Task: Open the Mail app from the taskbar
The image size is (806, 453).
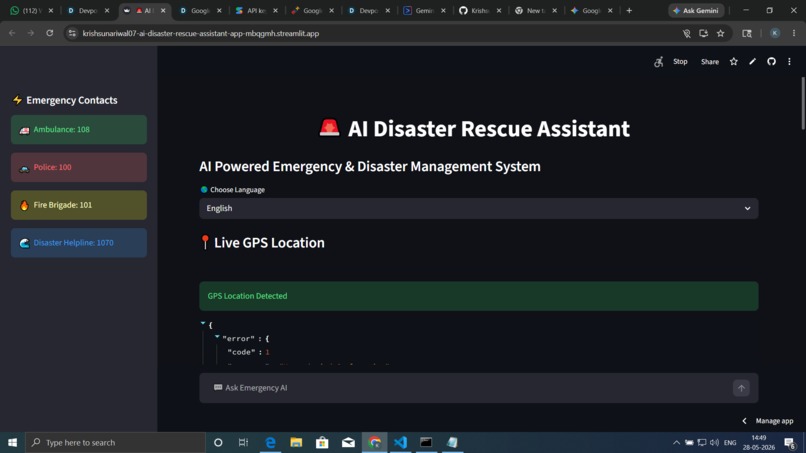Action: click(x=348, y=442)
